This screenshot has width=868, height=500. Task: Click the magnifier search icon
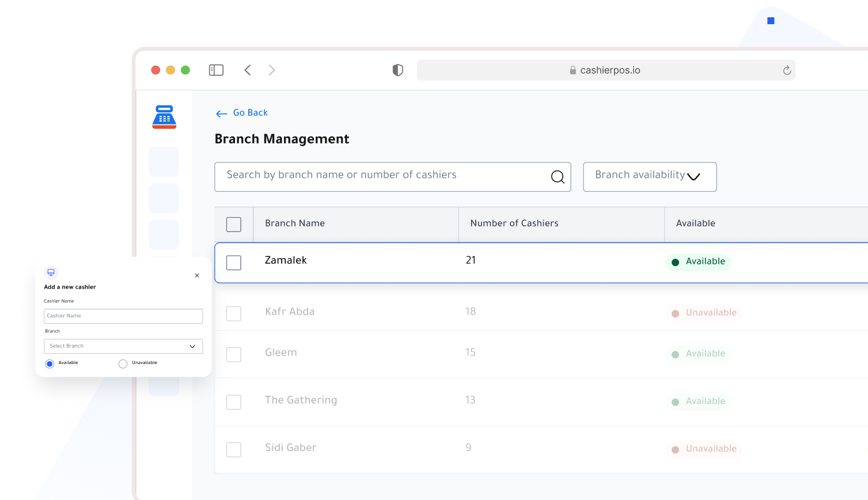pos(558,177)
